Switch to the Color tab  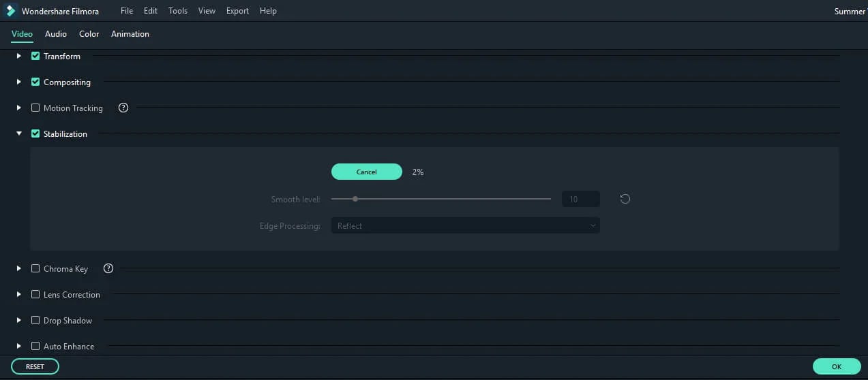click(x=89, y=34)
